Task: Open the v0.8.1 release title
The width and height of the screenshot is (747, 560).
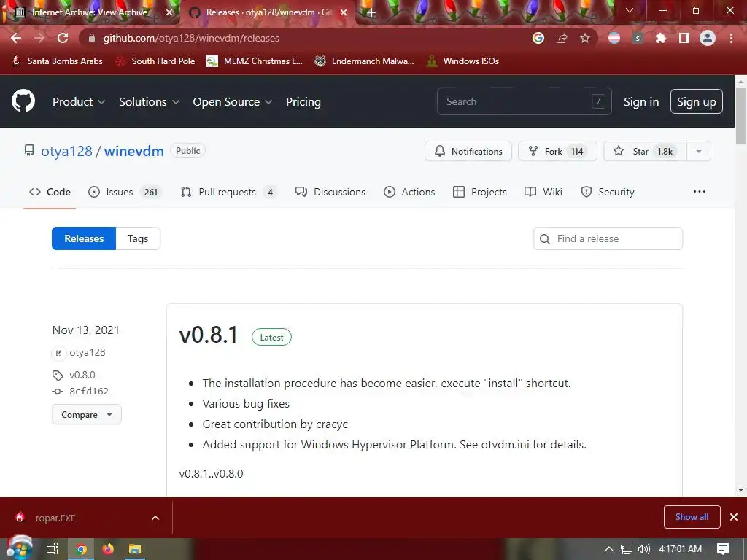Action: (208, 335)
